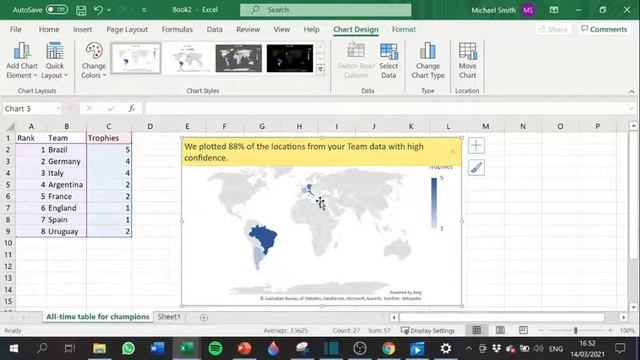The width and height of the screenshot is (640, 360).
Task: Open the Quick Layout dropdown
Action: point(54,60)
